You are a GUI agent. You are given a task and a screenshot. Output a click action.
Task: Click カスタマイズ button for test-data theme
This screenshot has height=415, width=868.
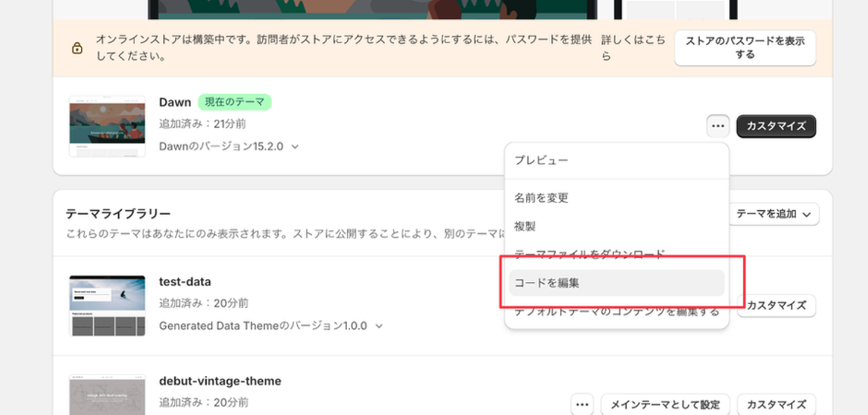click(x=776, y=305)
